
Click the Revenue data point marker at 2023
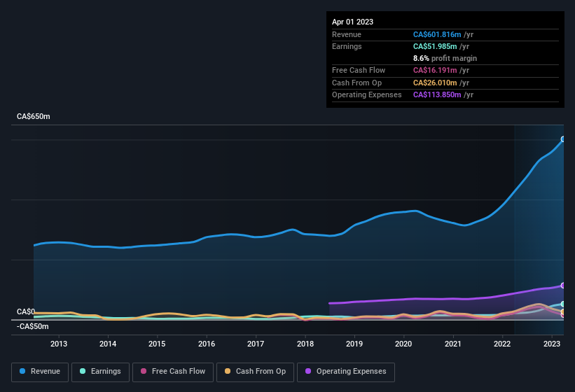tap(563, 139)
